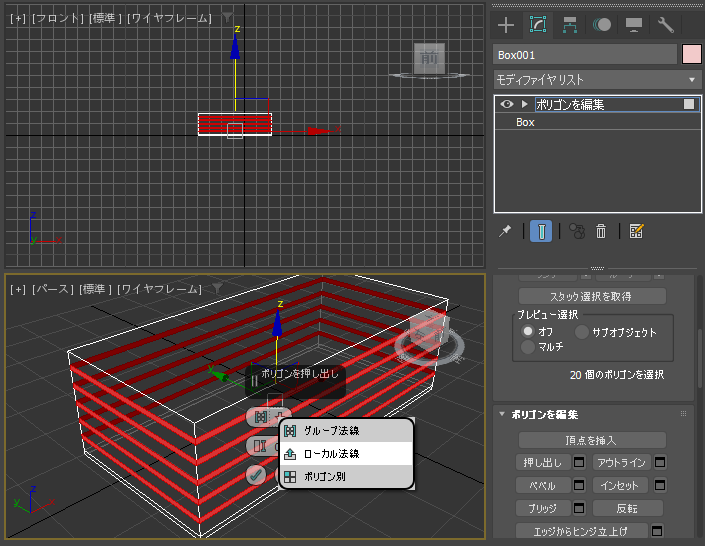Open the pink object color swatch
The height and width of the screenshot is (546, 705).
pos(692,54)
